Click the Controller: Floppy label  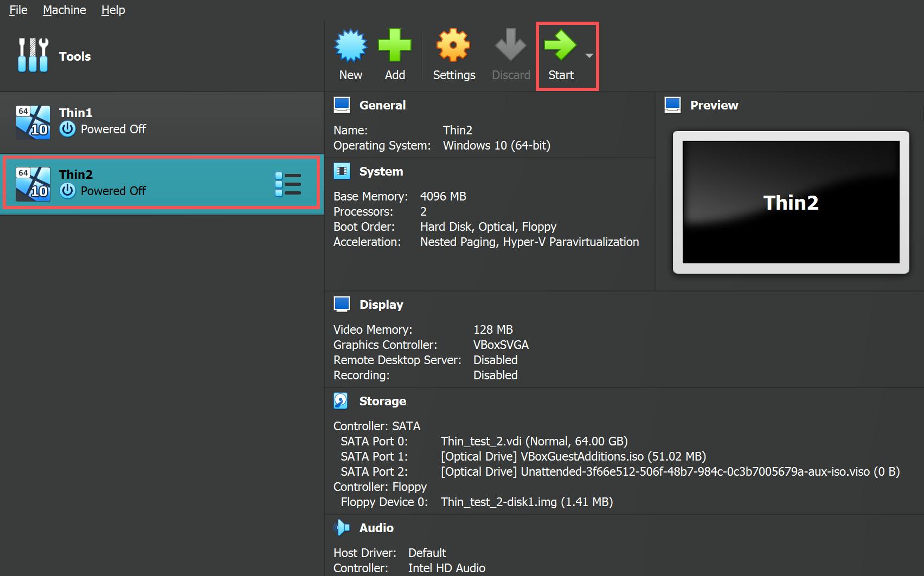[380, 487]
